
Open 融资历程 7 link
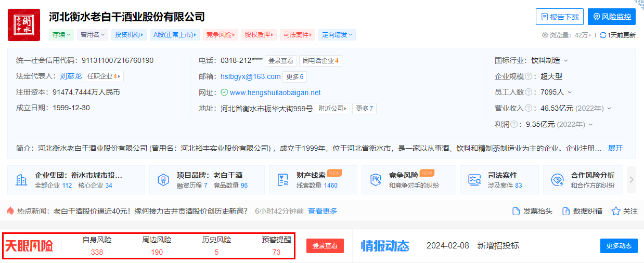(x=191, y=186)
